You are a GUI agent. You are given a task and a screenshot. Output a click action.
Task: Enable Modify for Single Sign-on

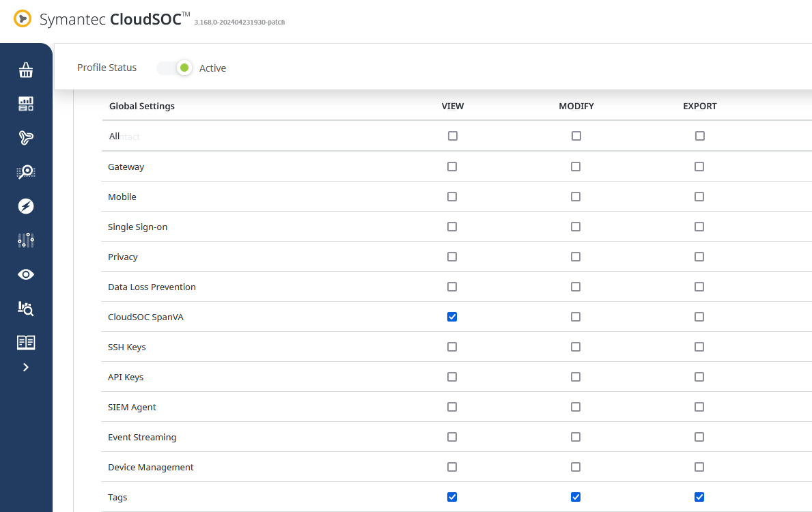(x=576, y=227)
